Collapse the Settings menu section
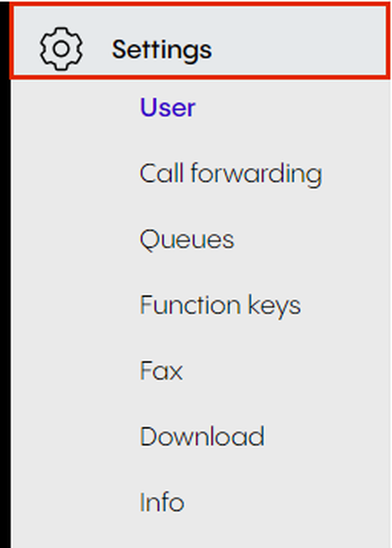 click(162, 50)
